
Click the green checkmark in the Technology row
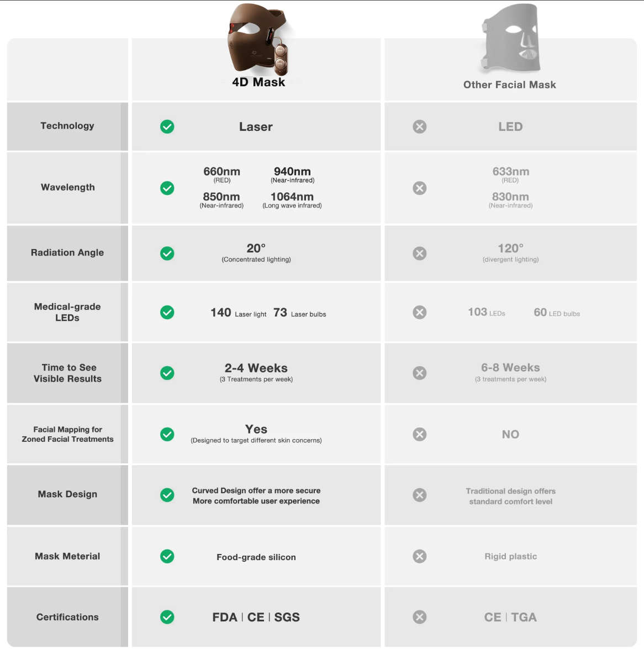pyautogui.click(x=167, y=127)
